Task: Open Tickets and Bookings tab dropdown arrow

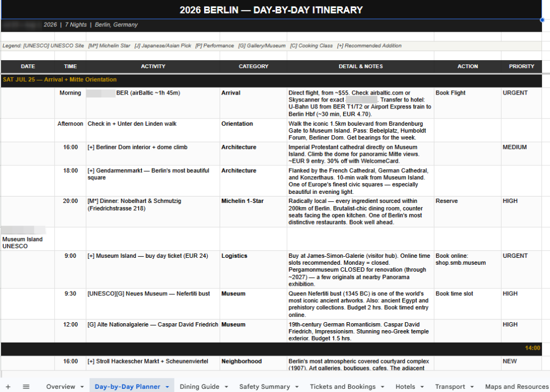Action: click(x=382, y=387)
